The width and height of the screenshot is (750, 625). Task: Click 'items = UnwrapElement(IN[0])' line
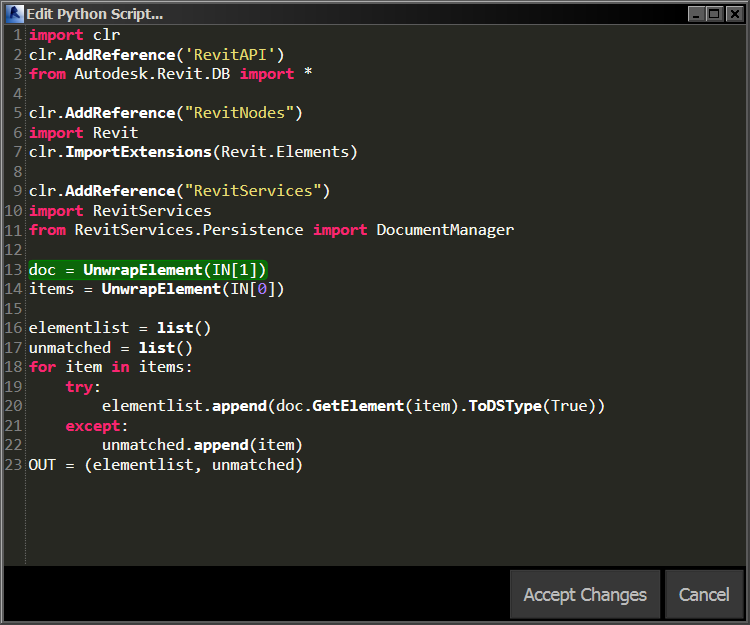[156, 289]
